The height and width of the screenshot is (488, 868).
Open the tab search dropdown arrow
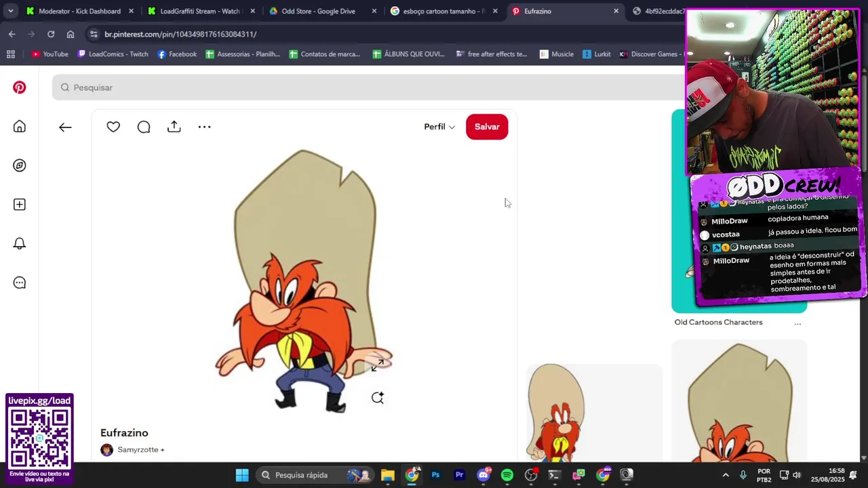(10, 11)
